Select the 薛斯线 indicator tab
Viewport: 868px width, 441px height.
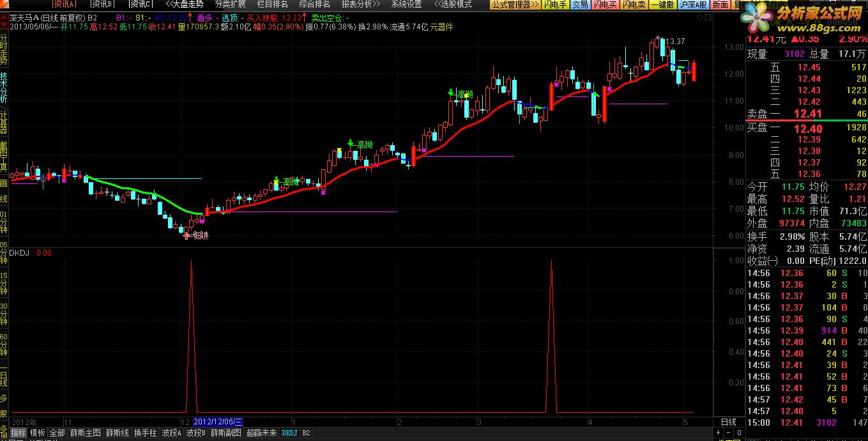coord(118,433)
